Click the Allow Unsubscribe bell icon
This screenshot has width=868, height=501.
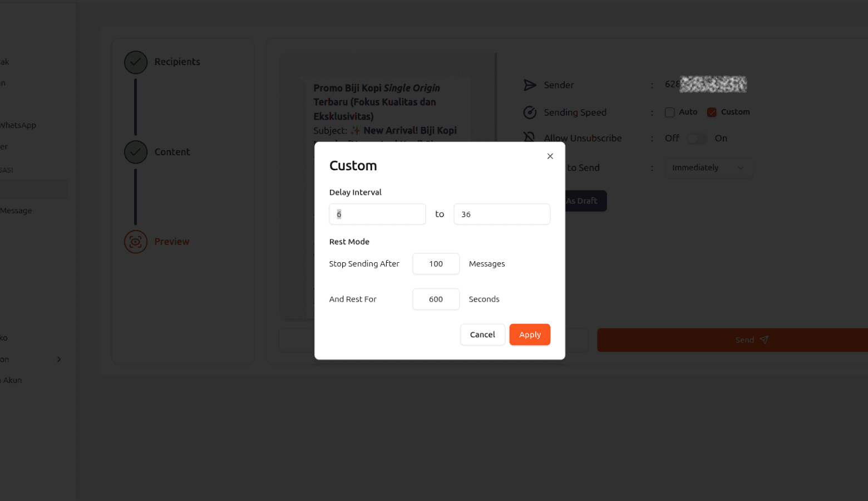coord(530,137)
